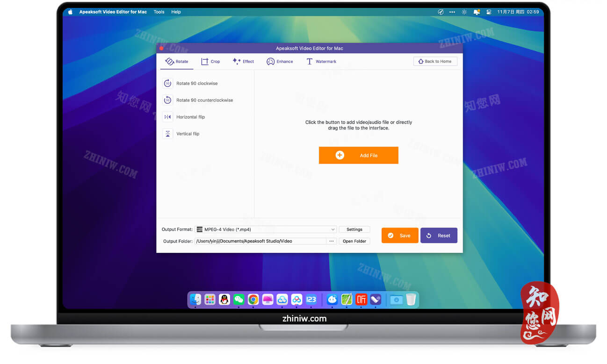Switch to the Effect tab
The image size is (607, 364).
coord(243,61)
